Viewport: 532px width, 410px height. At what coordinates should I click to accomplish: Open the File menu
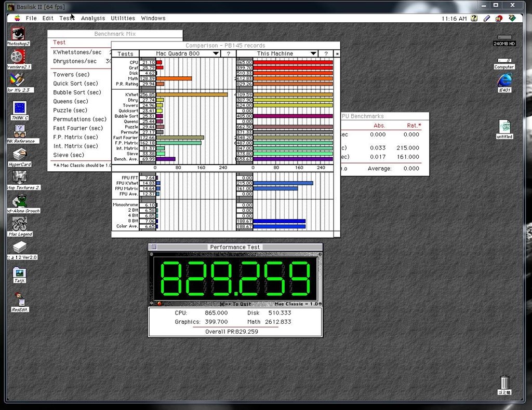31,18
